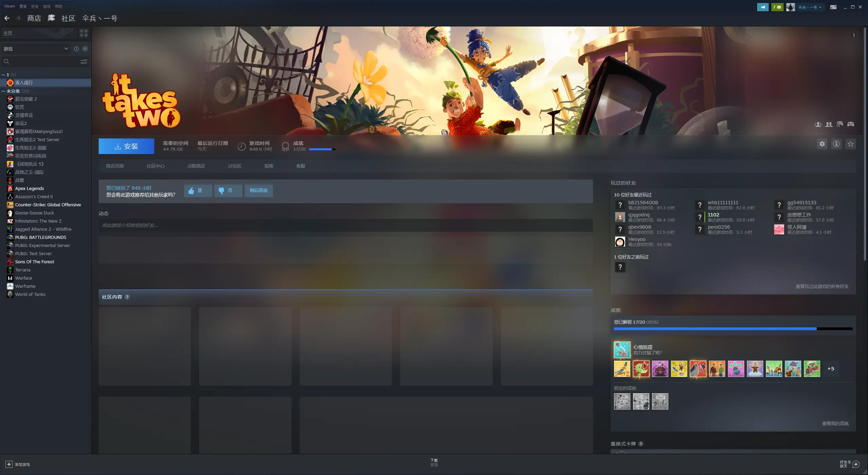
Task: Open the green inbox notifications button
Action: [x=777, y=7]
